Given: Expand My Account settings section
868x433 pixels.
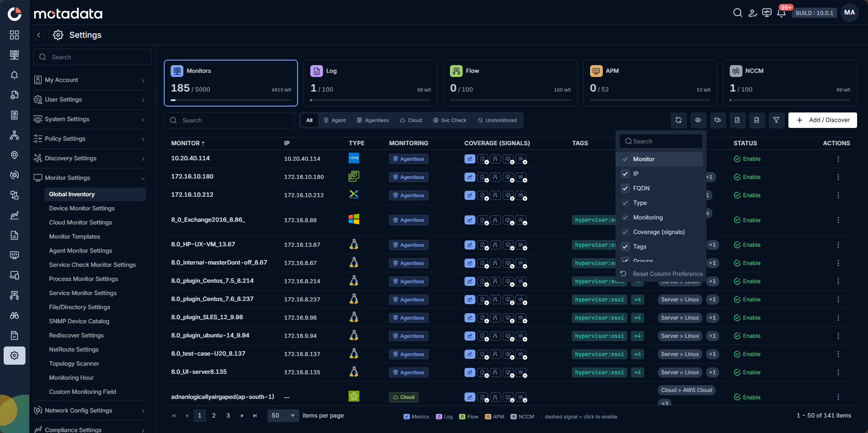Looking at the screenshot, I should click(90, 80).
